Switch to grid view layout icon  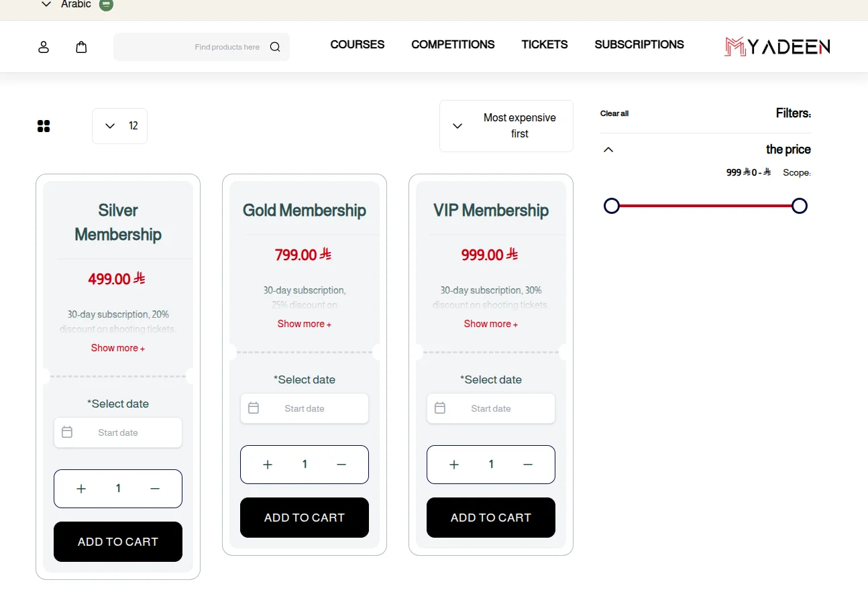pos(44,126)
